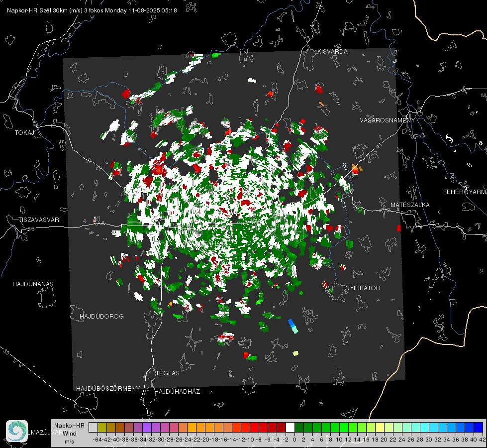This screenshot has width=487, height=448.
Task: Click the road number 41 marker
Action: pos(378,145)
